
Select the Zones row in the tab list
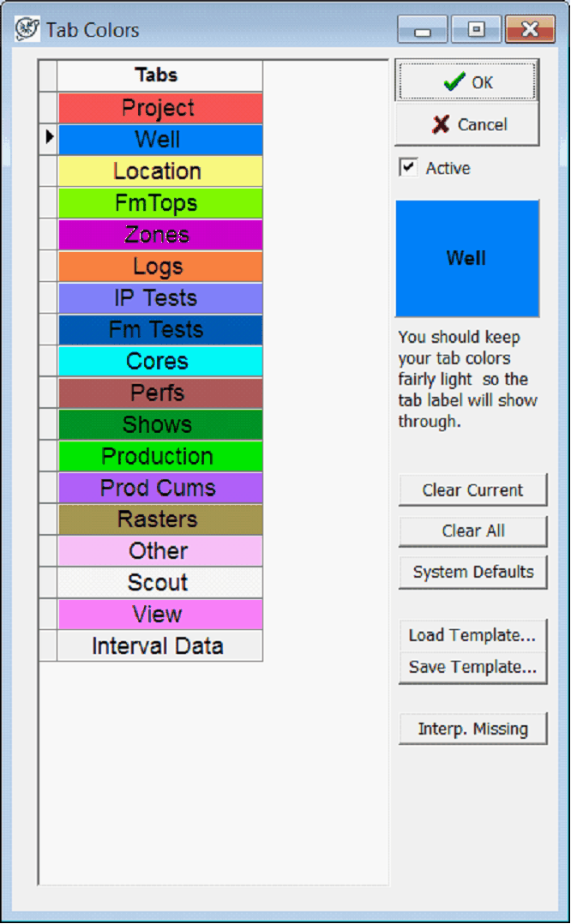click(x=159, y=235)
